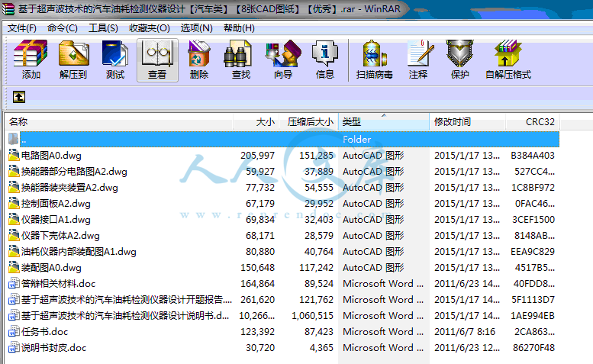This screenshot has width=593, height=364.
Task: Click packed size value 1,060,515
Action: [x=312, y=316]
